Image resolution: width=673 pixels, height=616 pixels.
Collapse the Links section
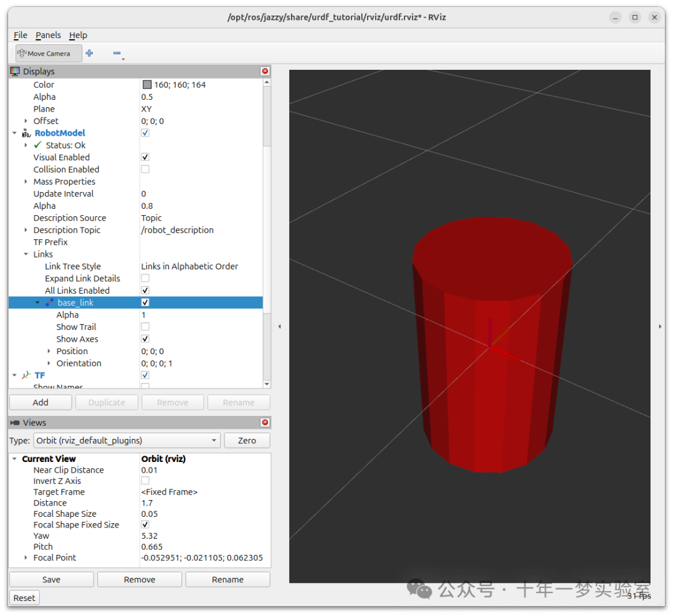pos(26,254)
